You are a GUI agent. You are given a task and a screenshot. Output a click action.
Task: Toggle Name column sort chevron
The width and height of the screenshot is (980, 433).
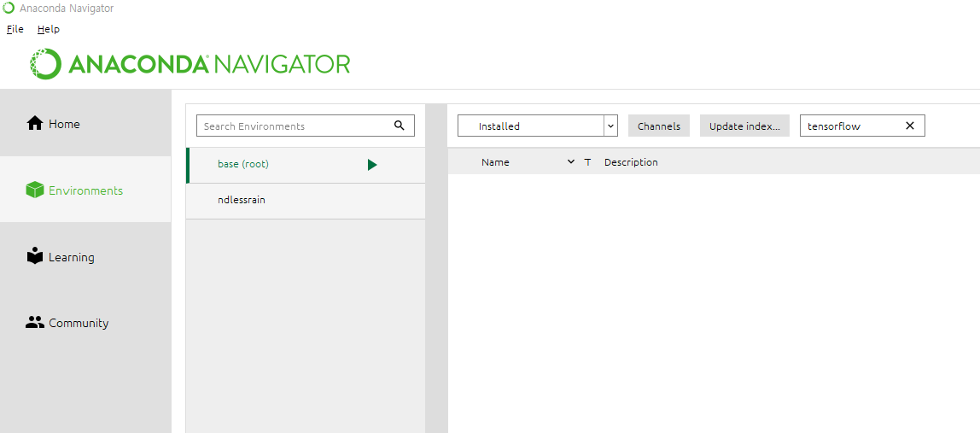coord(570,161)
